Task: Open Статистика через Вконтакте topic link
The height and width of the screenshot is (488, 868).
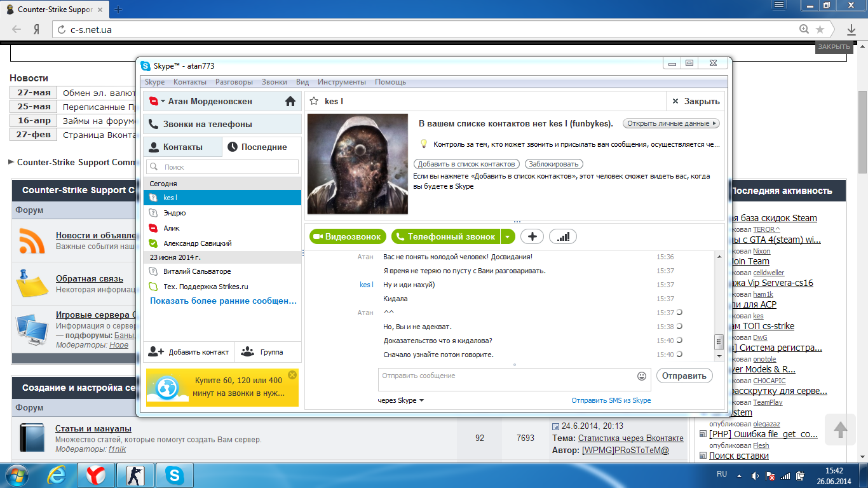Action: coord(631,438)
